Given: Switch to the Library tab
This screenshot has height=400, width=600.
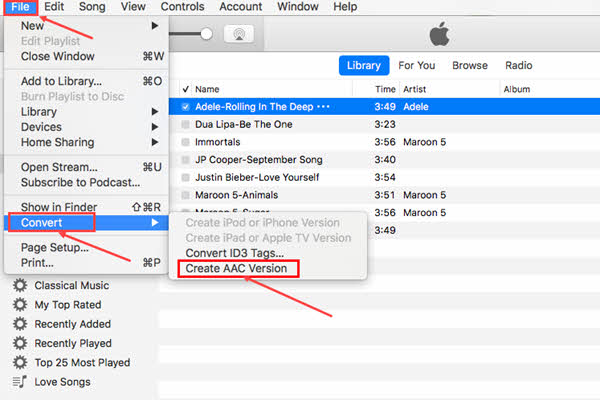Looking at the screenshot, I should (364, 65).
